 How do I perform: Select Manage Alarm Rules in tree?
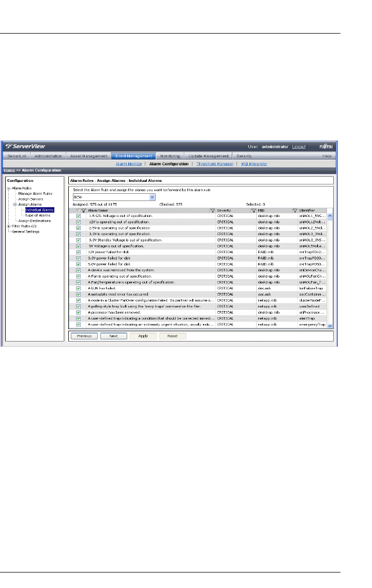point(35,193)
